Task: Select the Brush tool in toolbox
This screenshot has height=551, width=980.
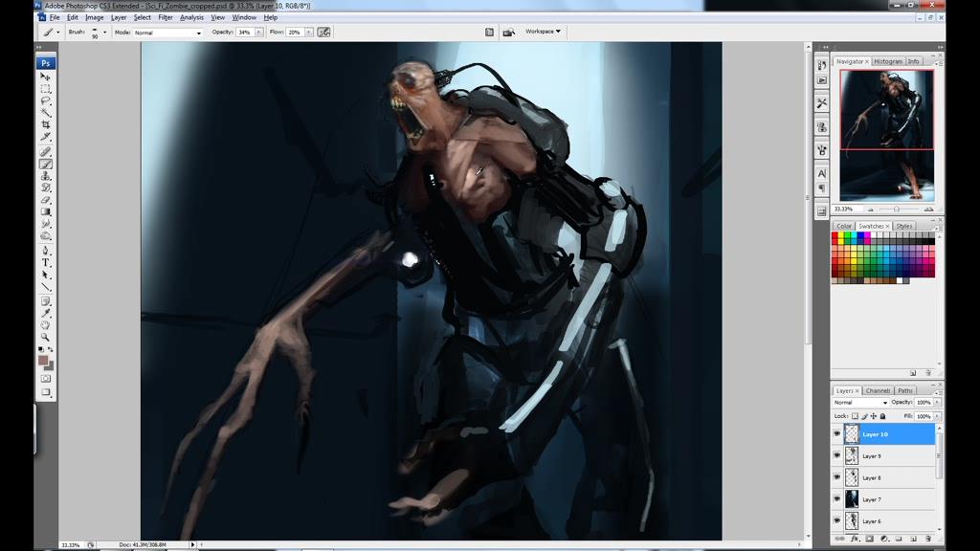Action: (46, 164)
